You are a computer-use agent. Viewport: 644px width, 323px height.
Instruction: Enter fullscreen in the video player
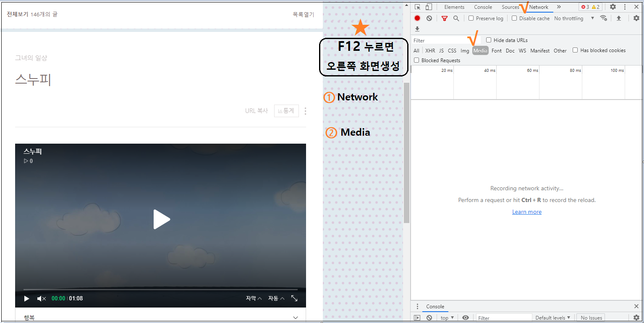tap(294, 298)
